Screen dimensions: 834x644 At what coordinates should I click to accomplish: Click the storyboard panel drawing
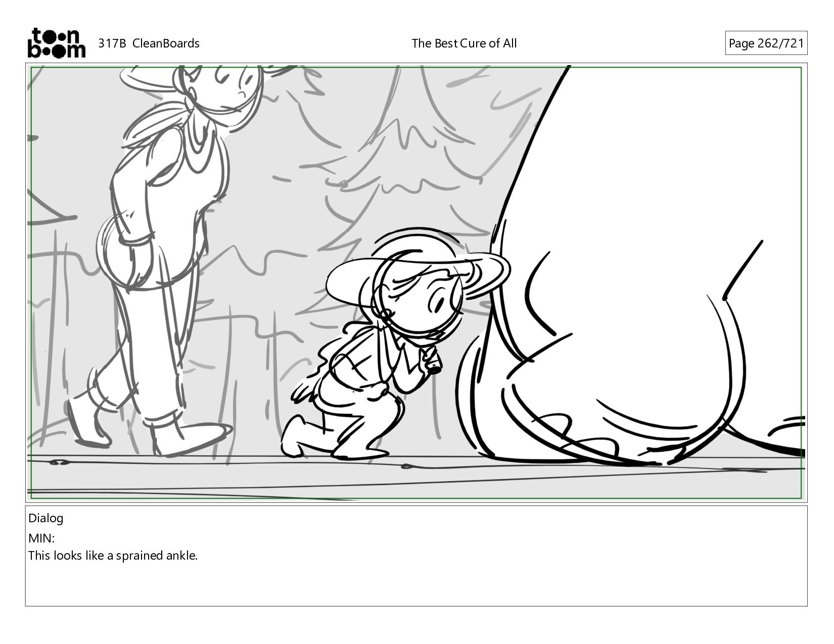tap(416, 282)
